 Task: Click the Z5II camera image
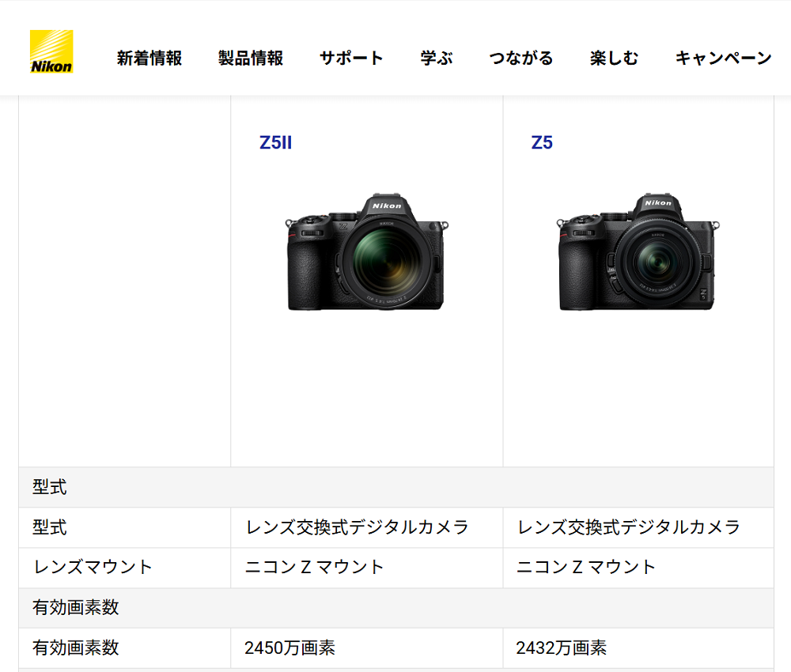367,251
